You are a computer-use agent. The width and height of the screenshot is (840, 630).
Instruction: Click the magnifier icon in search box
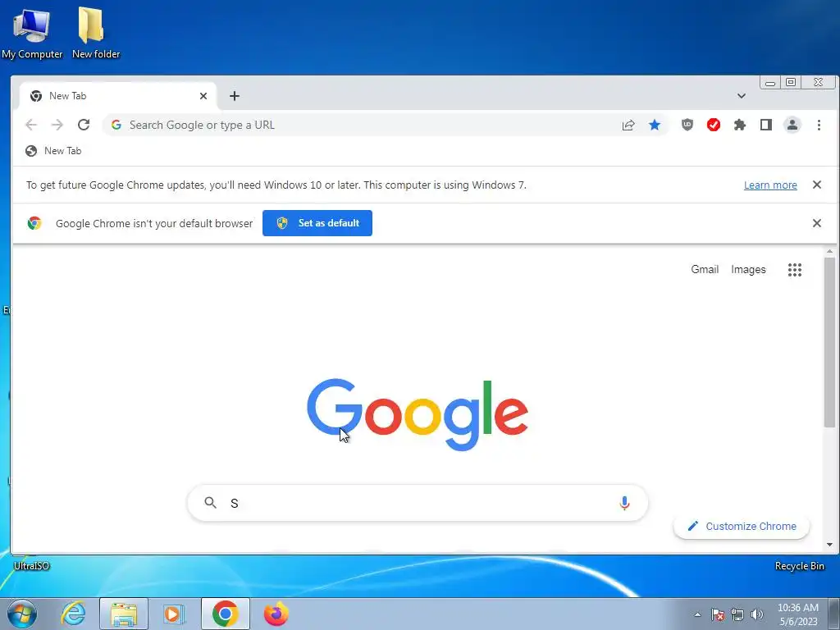tap(211, 503)
